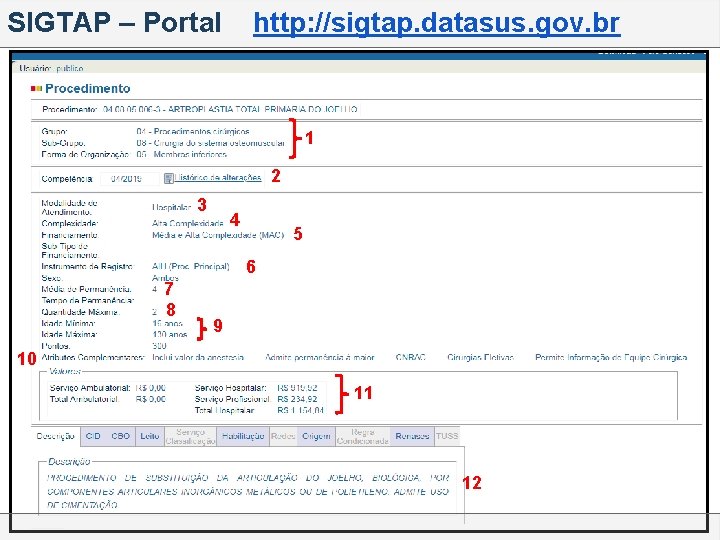720x540 pixels.
Task: Switch to the Habilitação tab
Action: pos(243,436)
